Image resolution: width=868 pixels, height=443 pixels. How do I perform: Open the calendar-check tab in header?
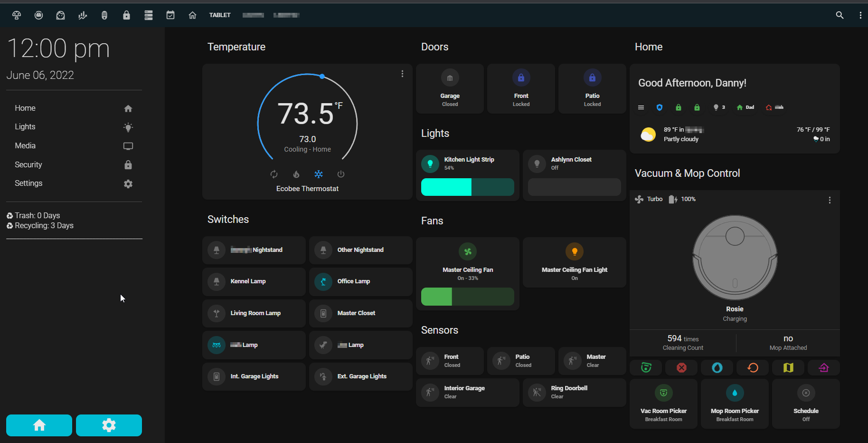coord(170,15)
